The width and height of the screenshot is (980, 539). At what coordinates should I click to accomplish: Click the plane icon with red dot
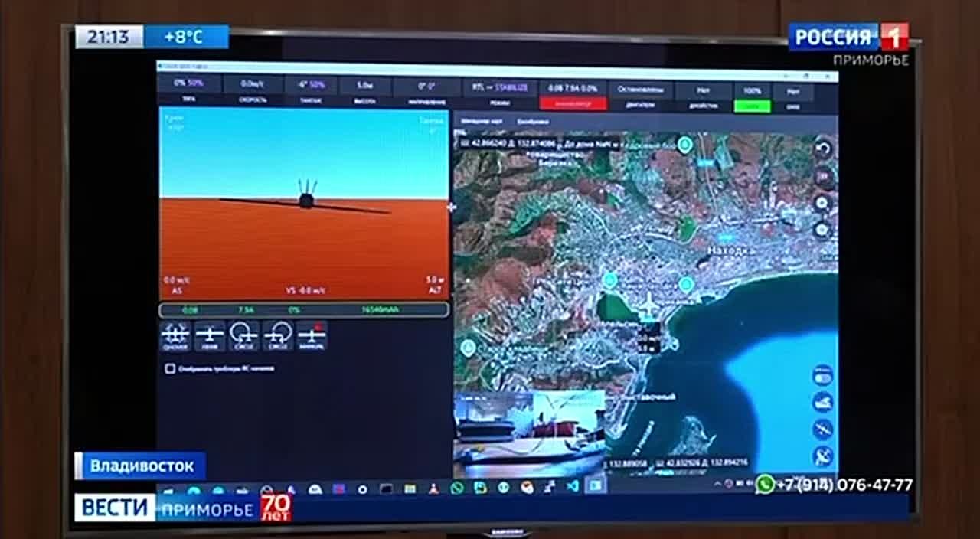tap(312, 335)
